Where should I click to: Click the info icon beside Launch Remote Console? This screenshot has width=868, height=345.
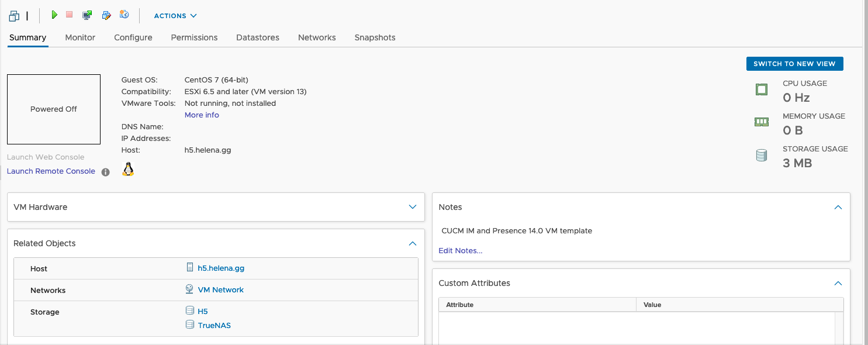pos(106,172)
